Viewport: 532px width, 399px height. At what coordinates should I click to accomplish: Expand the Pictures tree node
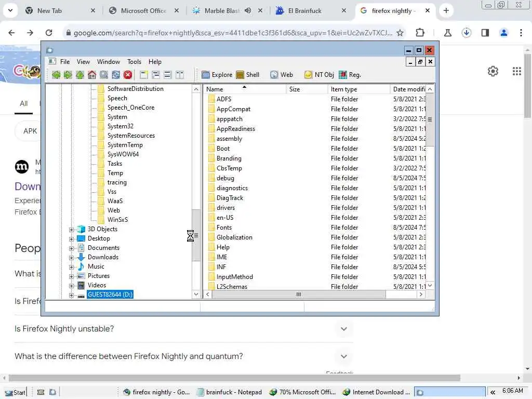tap(71, 276)
